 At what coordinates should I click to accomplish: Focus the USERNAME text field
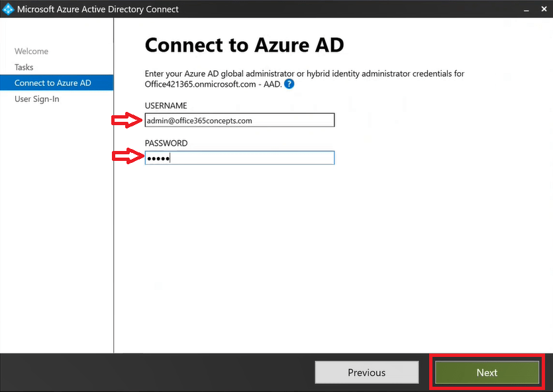pyautogui.click(x=239, y=121)
